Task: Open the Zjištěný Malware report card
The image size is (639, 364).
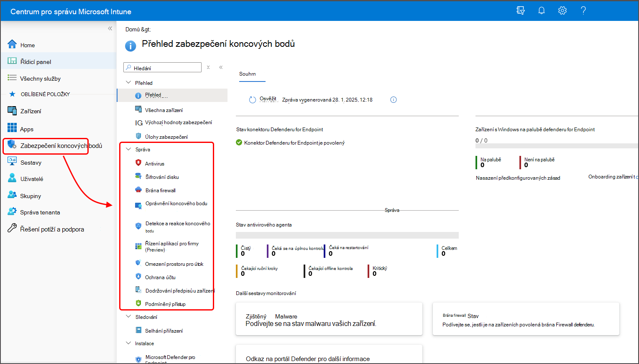Action: click(329, 319)
